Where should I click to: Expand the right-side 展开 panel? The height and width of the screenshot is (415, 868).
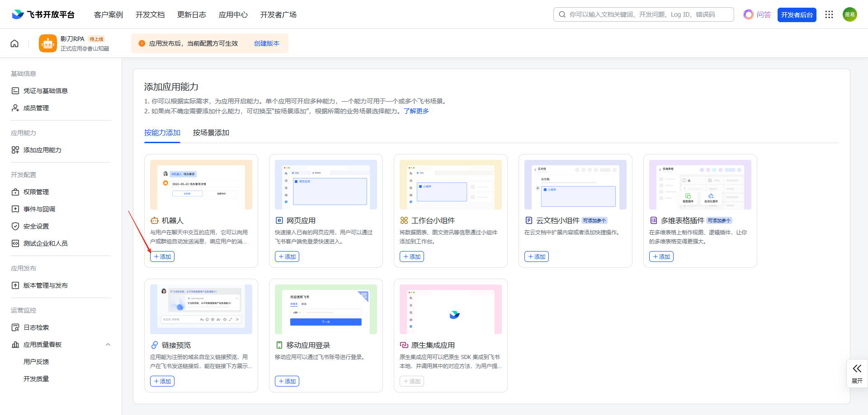(857, 373)
